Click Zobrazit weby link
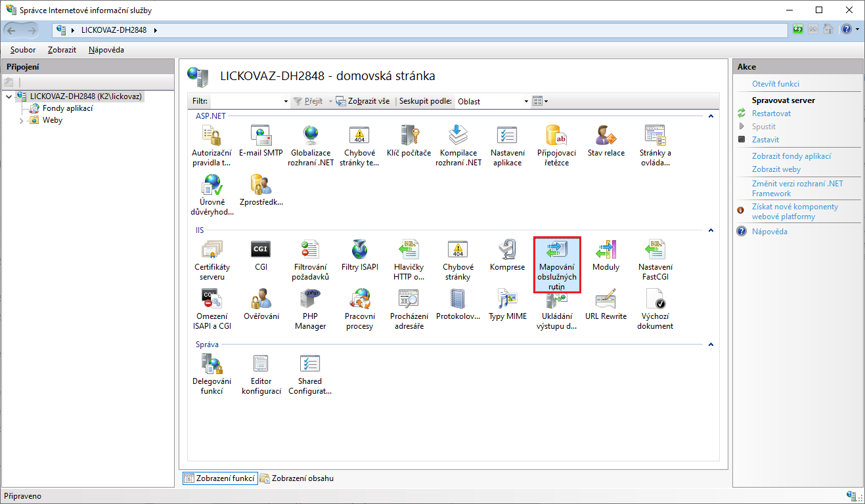Screen dimensions: 865x504 pos(776,169)
